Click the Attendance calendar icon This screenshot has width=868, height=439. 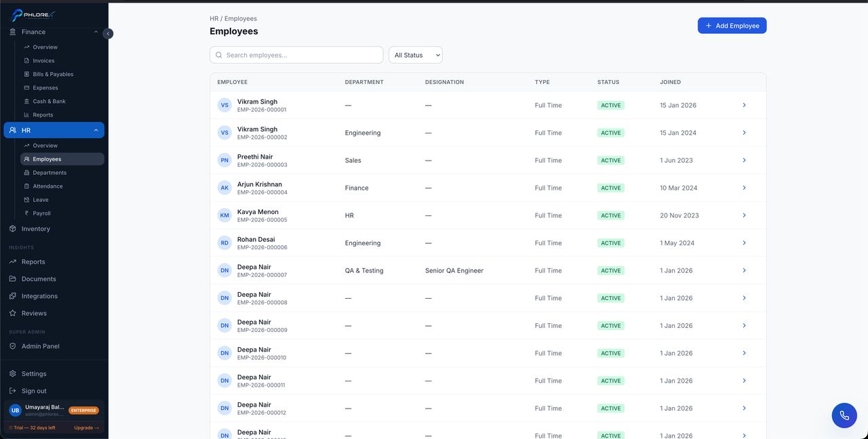pyautogui.click(x=26, y=186)
